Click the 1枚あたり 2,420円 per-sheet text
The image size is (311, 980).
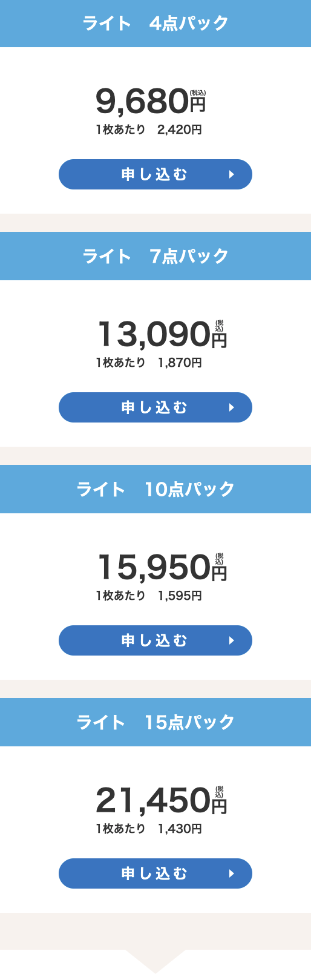pos(149,130)
